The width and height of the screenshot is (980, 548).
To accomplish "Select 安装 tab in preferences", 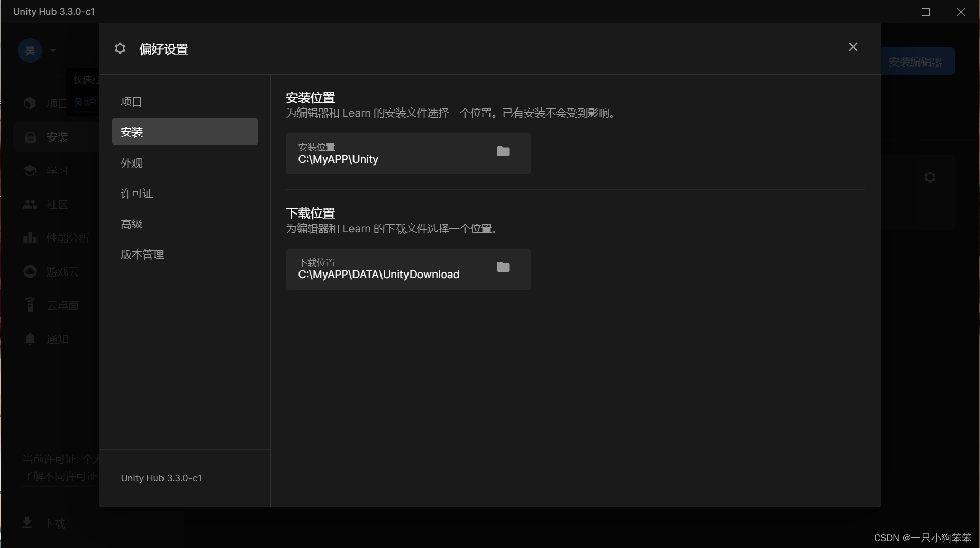I will coord(185,131).
